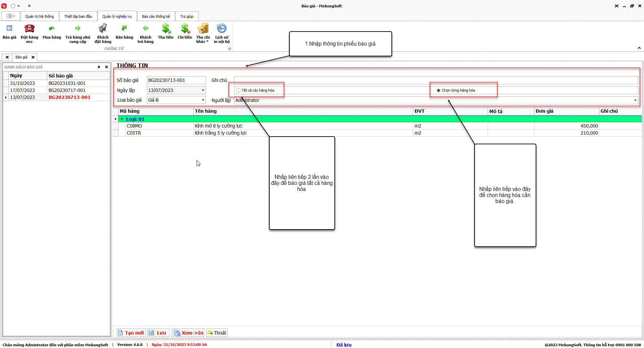Viewport: 644px width, 348px height.
Task: Click the Thoát button
Action: tap(217, 333)
